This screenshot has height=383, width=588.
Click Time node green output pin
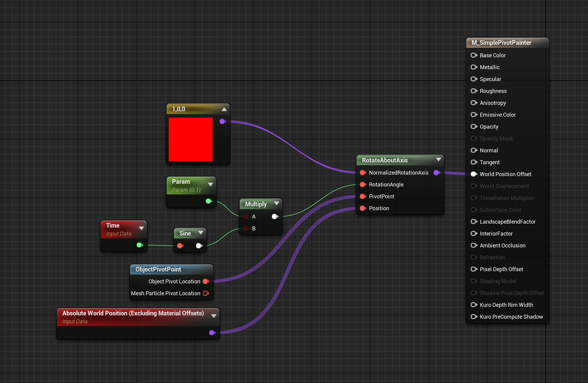(x=139, y=245)
